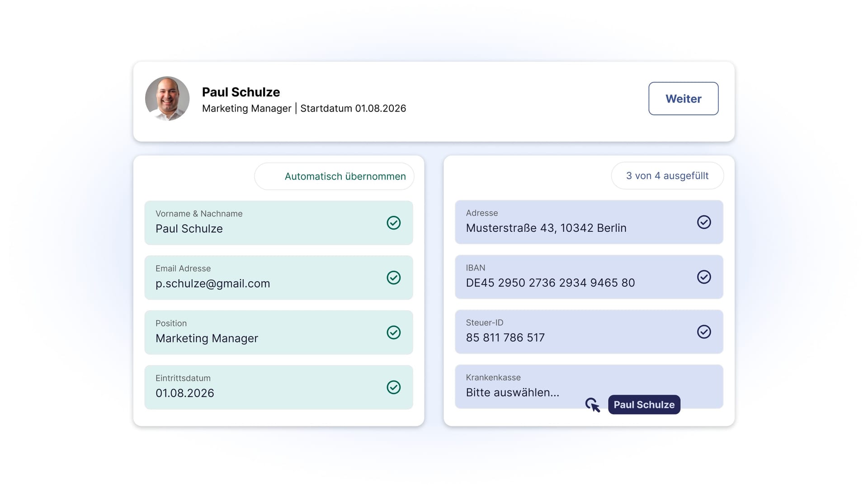Click the check icon in the Position field
The image size is (868, 488).
[x=393, y=333]
